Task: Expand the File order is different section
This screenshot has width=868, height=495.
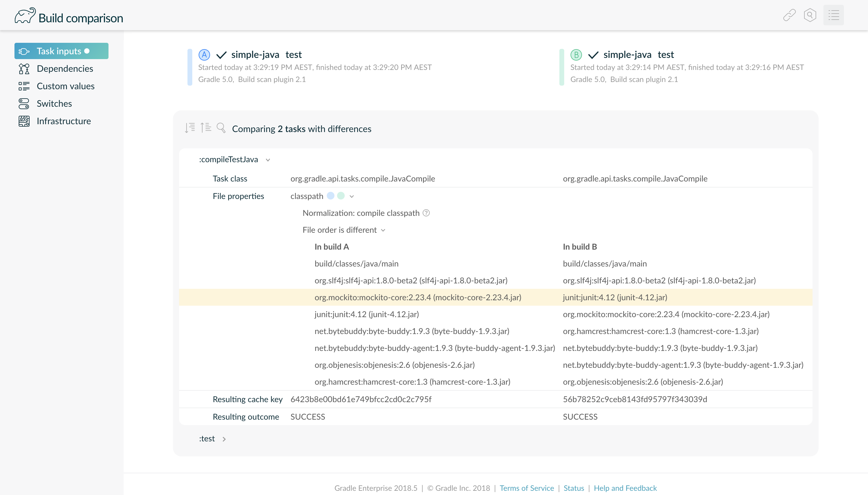Action: [384, 230]
